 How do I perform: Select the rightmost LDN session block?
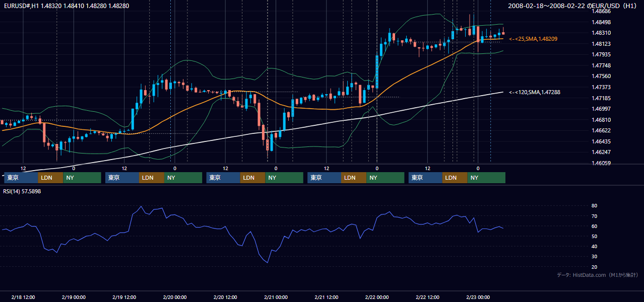455,178
